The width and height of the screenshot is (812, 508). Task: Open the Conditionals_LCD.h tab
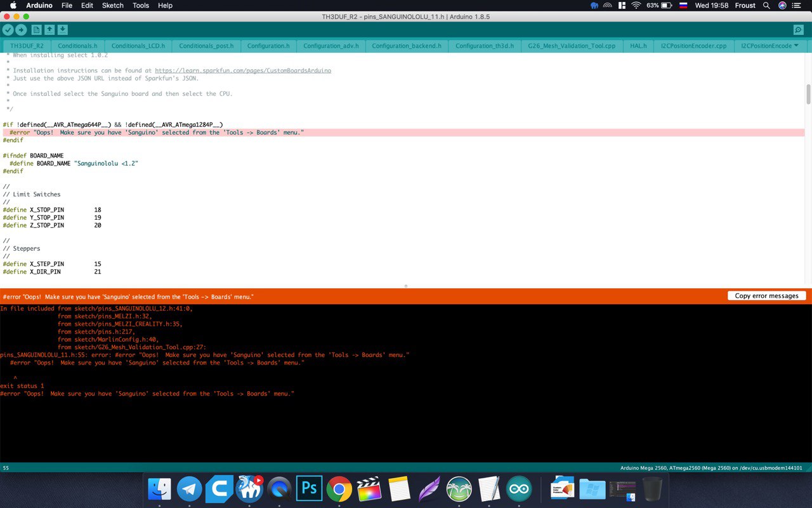(x=138, y=46)
